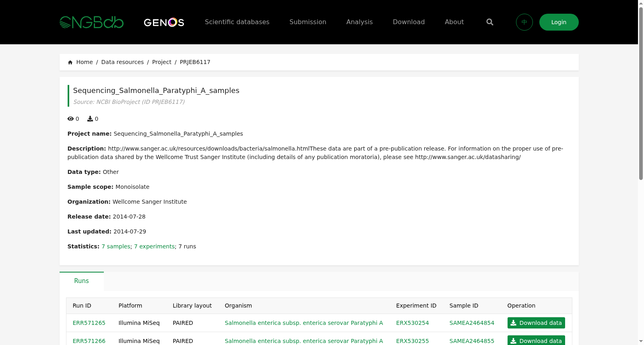Click the PRJEB6117 breadcrumb text
The image size is (644, 345).
[195, 62]
